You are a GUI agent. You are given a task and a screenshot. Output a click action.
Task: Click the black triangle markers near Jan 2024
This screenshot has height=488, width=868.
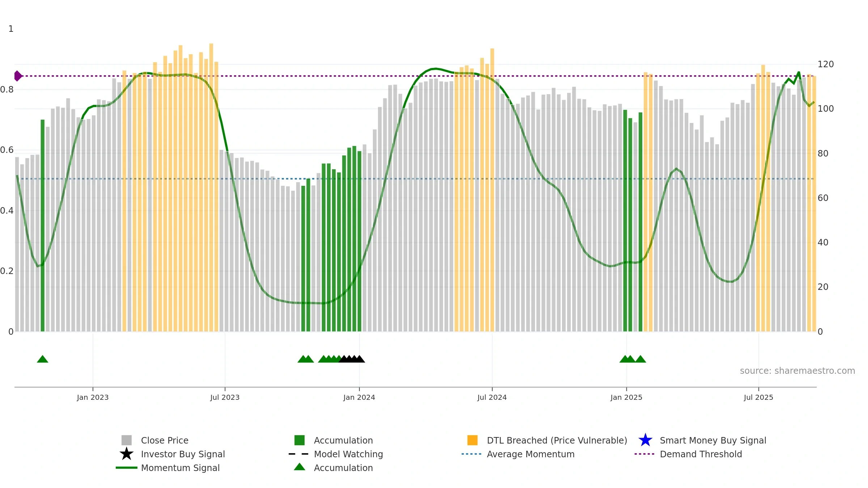tap(352, 359)
